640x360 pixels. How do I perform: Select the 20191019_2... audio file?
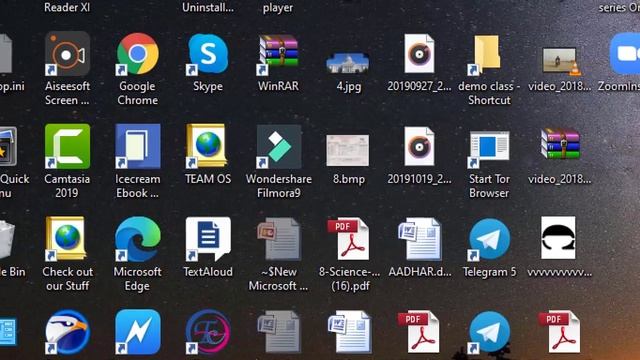point(419,146)
